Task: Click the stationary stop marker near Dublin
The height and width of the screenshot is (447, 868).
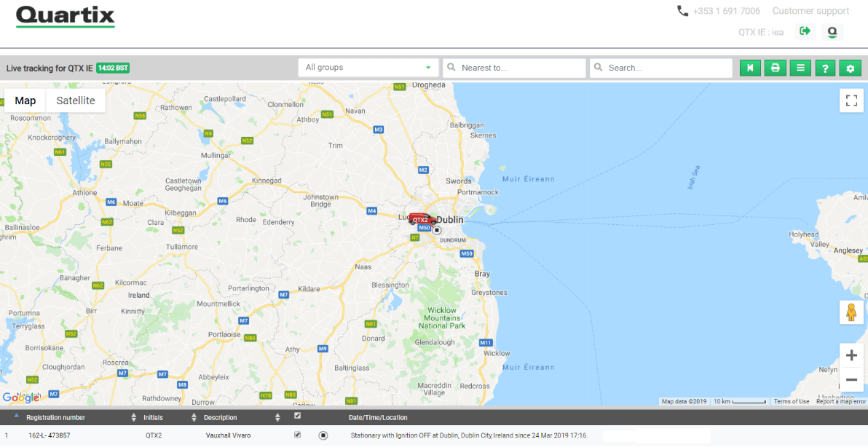Action: 437,230
